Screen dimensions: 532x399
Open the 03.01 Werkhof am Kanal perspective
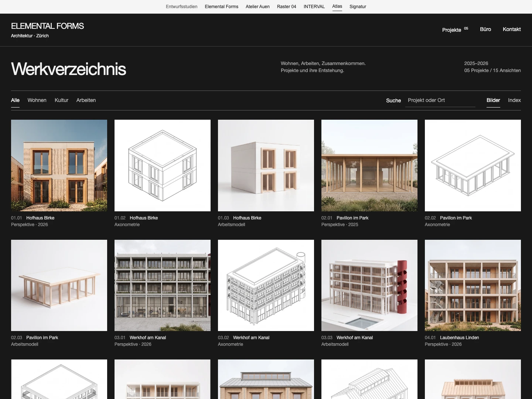click(163, 285)
